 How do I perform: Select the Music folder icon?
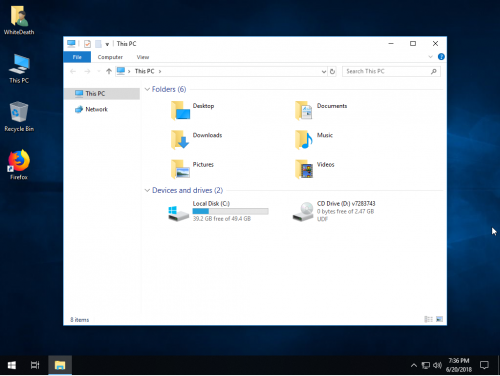304,139
